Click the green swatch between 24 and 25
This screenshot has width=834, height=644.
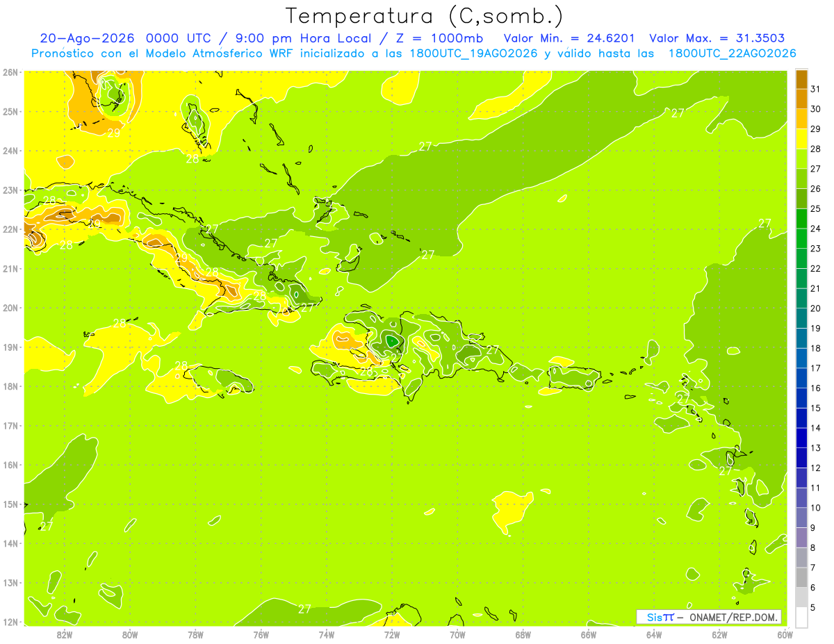(801, 218)
